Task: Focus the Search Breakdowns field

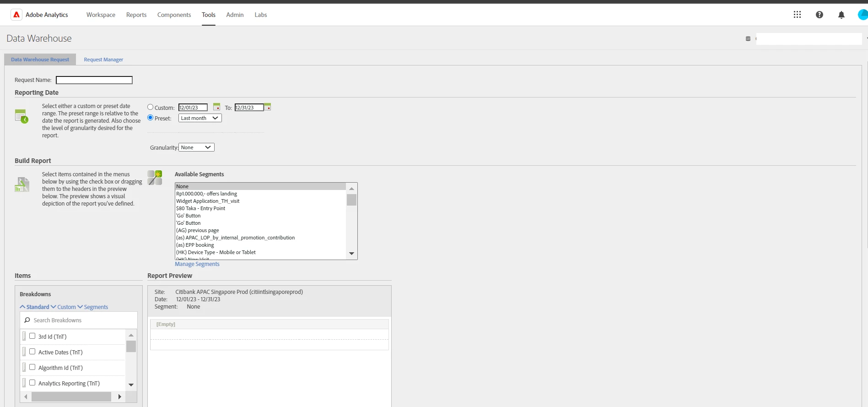Action: pyautogui.click(x=79, y=320)
